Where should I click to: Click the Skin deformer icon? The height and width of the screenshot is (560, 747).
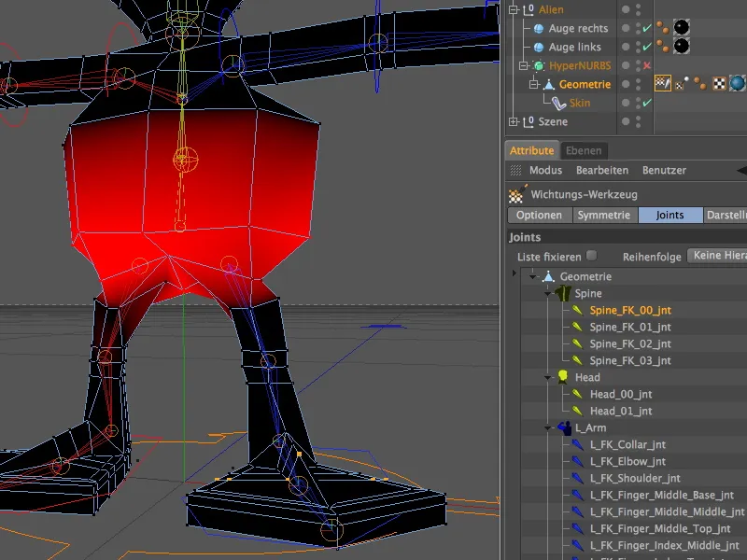point(558,103)
